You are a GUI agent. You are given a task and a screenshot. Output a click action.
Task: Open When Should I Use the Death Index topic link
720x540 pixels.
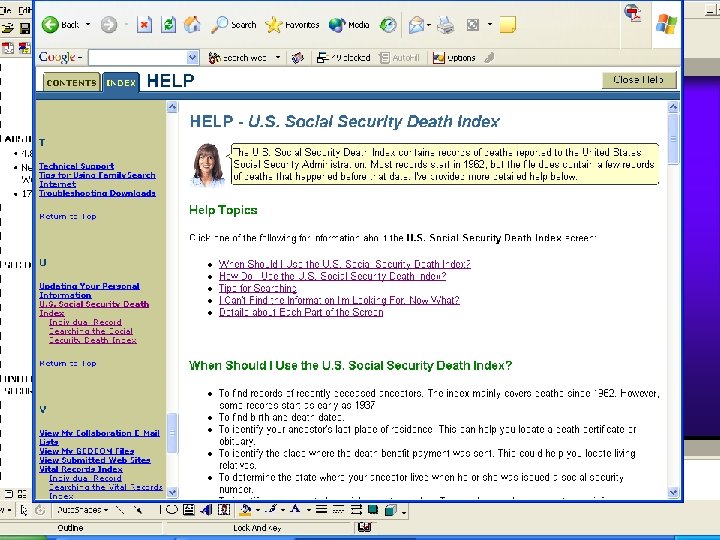tap(345, 264)
